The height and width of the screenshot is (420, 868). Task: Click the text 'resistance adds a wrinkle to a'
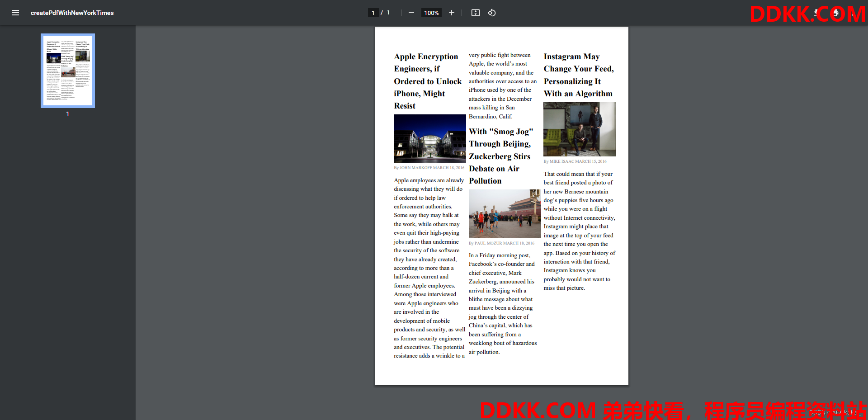(429, 356)
